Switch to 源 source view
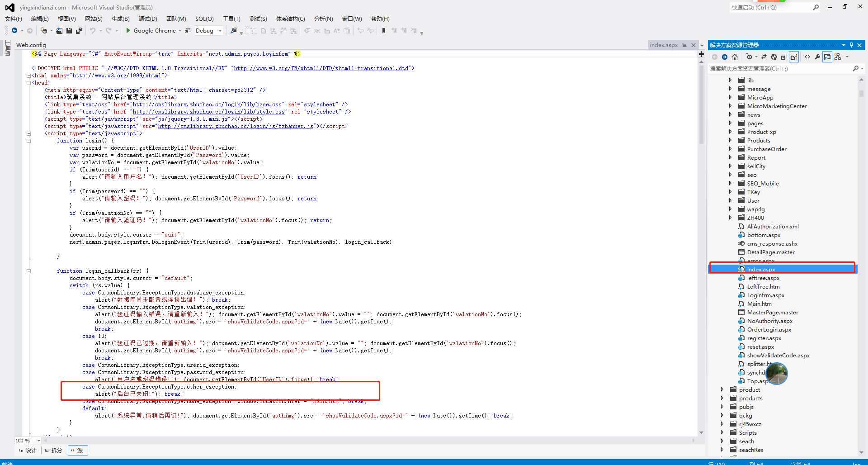Image resolution: width=868 pixels, height=465 pixels. tap(77, 450)
